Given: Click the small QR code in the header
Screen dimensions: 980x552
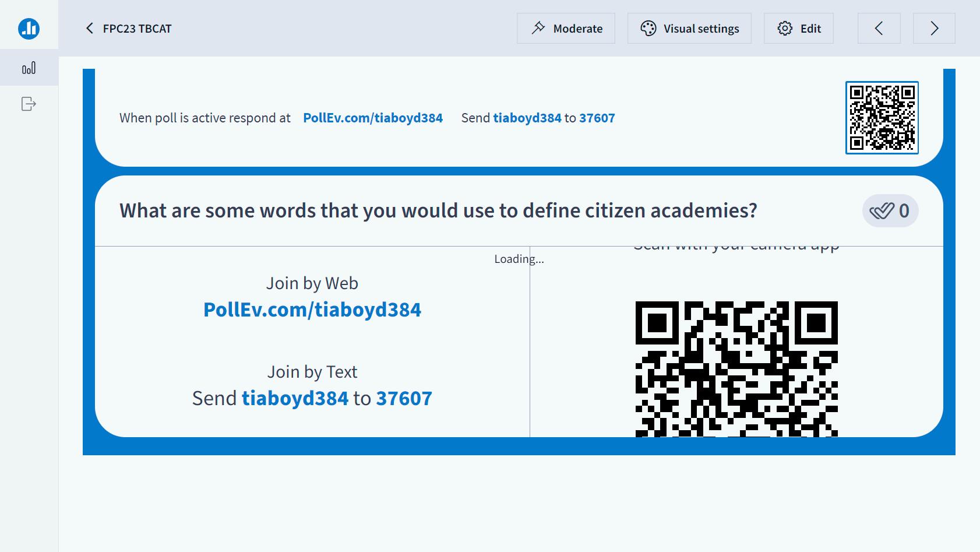Looking at the screenshot, I should coord(882,118).
